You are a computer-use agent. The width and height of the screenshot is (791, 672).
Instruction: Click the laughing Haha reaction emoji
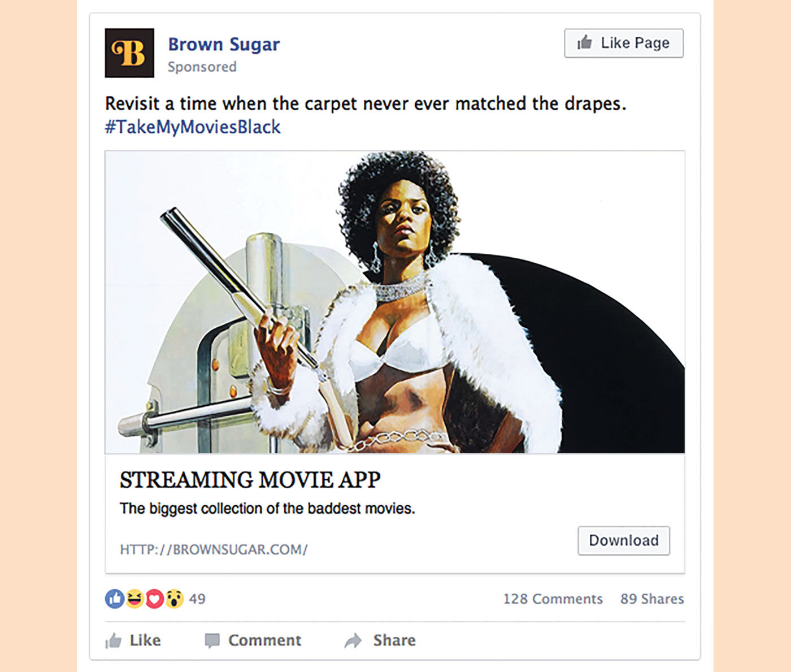click(134, 599)
